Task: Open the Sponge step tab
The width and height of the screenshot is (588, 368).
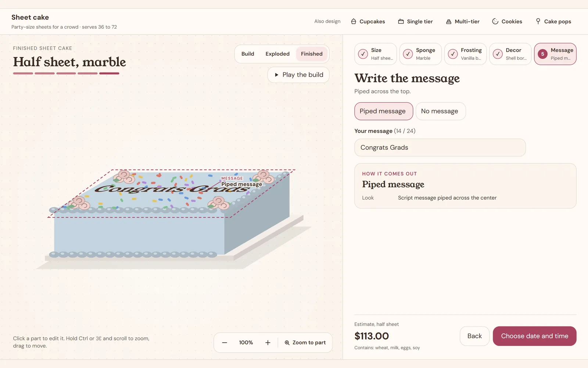Action: (x=420, y=54)
